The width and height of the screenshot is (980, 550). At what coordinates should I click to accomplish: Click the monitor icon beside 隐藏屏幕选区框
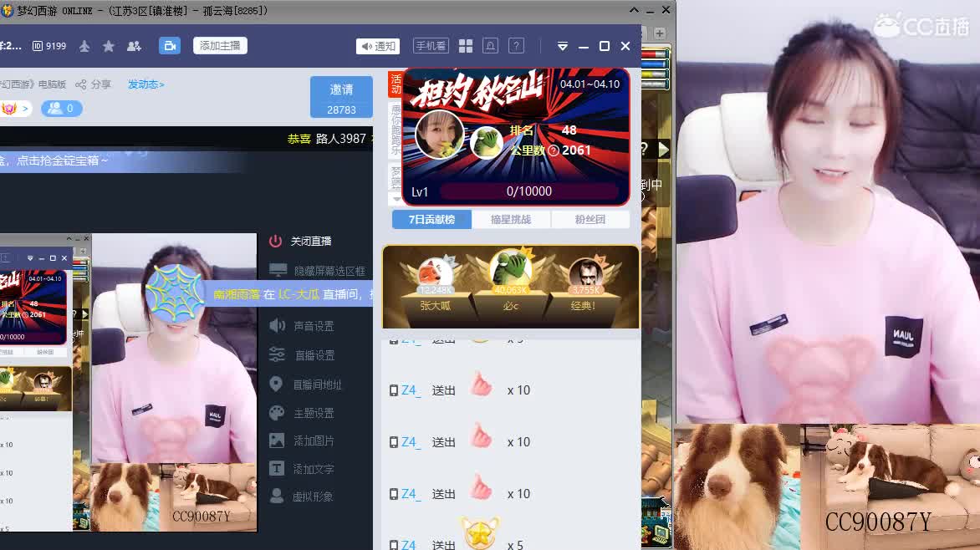coord(278,270)
